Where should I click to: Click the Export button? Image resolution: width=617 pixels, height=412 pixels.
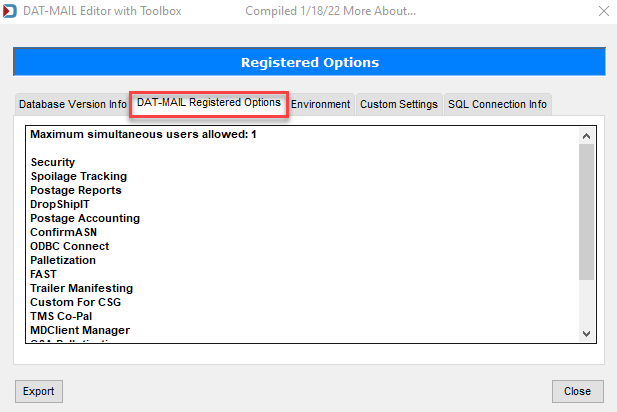coord(39,391)
